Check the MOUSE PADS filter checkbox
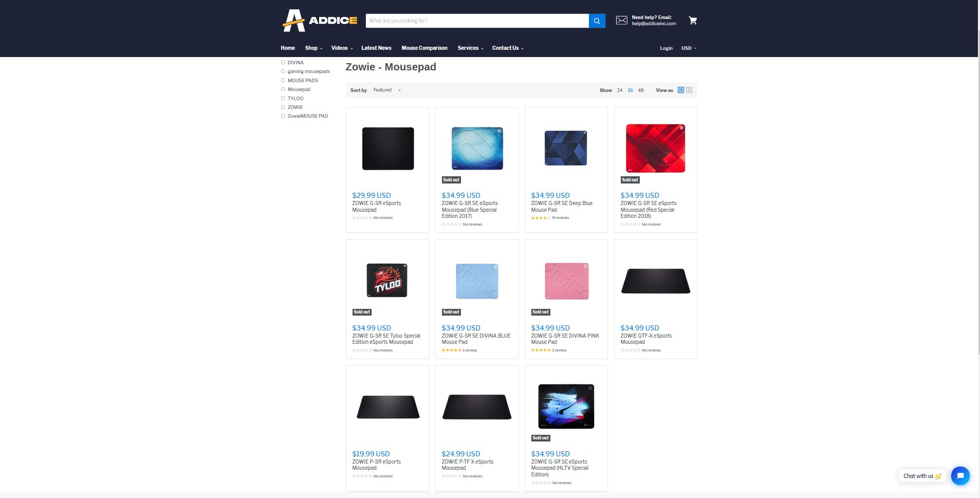 point(283,80)
